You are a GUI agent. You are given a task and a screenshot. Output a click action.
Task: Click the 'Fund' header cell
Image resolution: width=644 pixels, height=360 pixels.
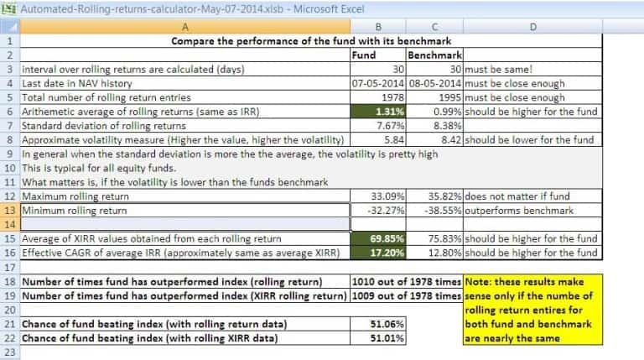378,55
